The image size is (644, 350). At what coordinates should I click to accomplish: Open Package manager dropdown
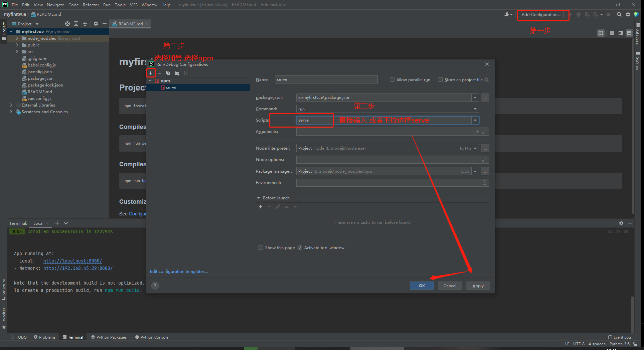pyautogui.click(x=475, y=171)
